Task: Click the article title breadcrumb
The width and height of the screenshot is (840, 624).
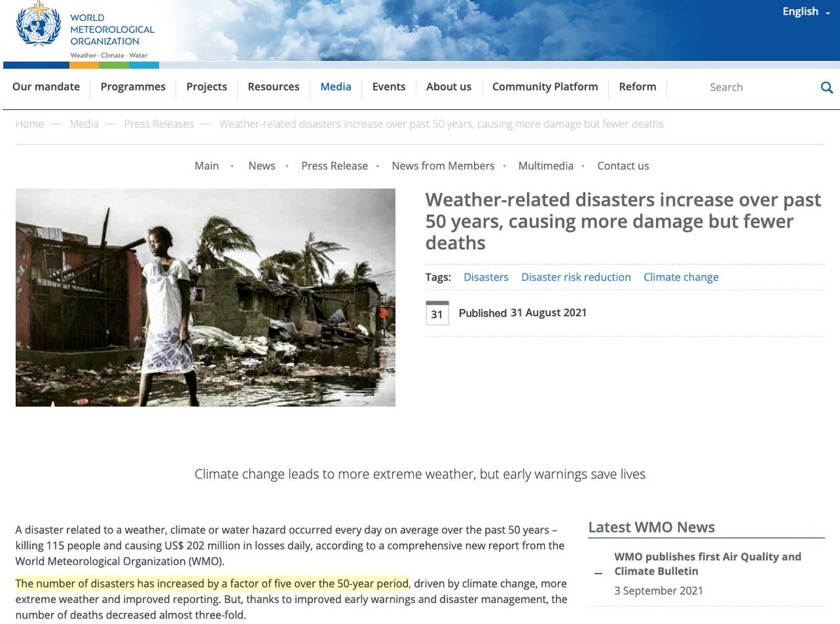Action: tap(442, 124)
